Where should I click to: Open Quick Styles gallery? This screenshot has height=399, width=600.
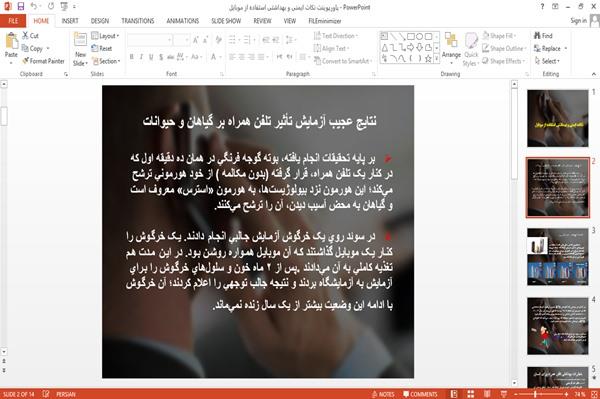coord(471,49)
